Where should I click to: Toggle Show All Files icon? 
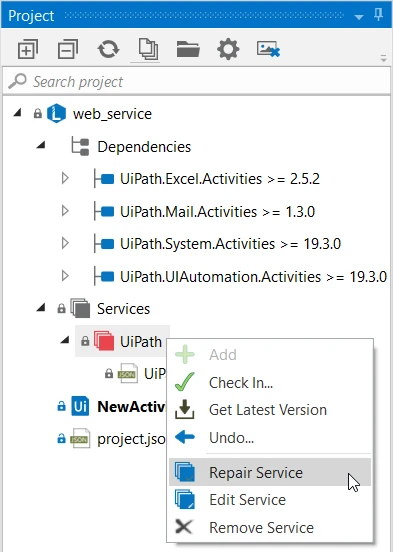pyautogui.click(x=148, y=49)
